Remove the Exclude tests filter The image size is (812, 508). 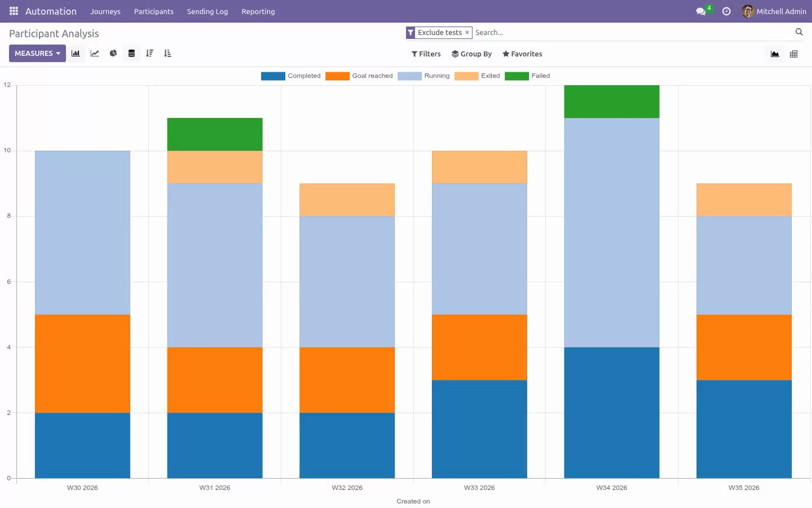467,33
